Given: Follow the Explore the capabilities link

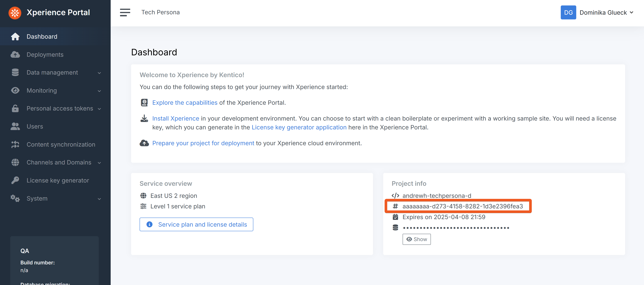Looking at the screenshot, I should [x=185, y=103].
